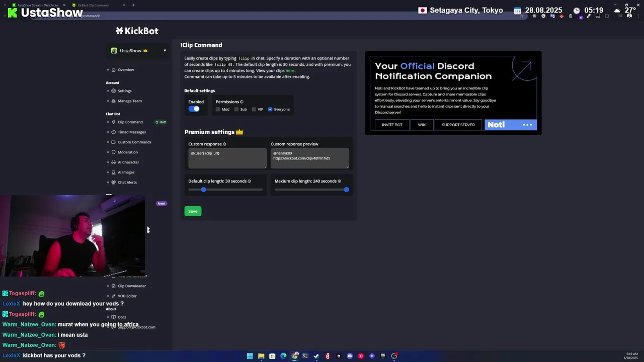
Task: Click the Timed Messages clock icon
Action: (114, 132)
